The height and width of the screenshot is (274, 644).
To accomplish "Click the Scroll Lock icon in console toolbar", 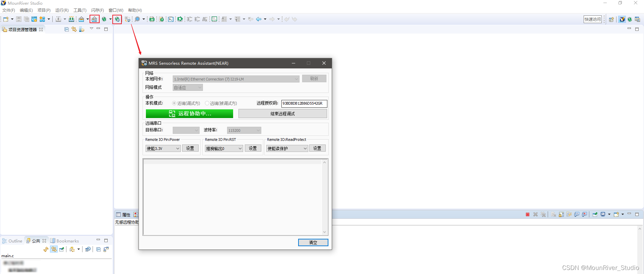I will click(561, 214).
